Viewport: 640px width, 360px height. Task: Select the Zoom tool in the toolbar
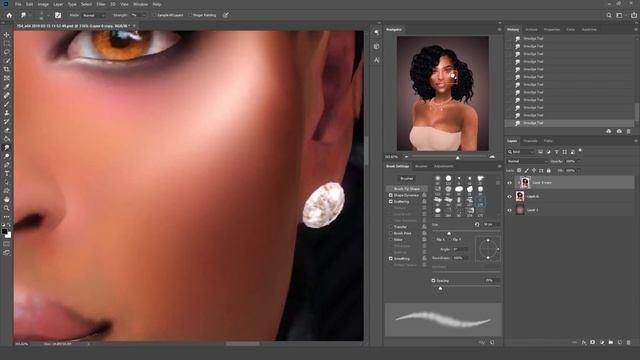tap(7, 208)
